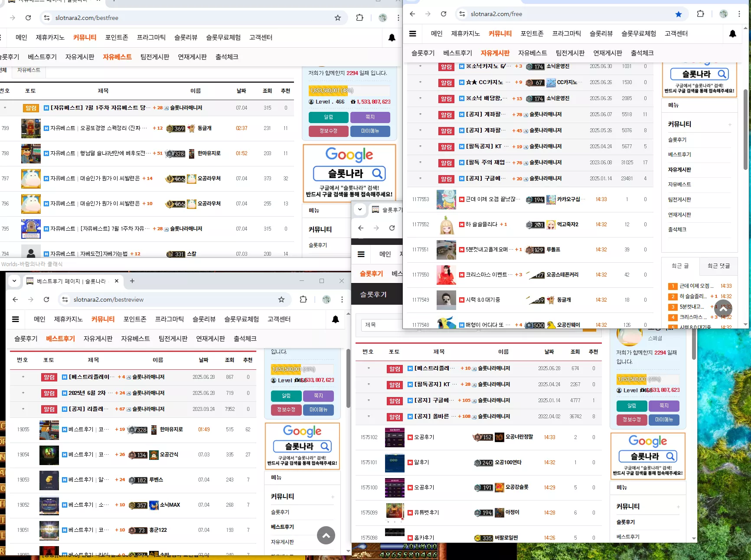Open thumbnail of post 799 in bestfree window

click(x=31, y=128)
